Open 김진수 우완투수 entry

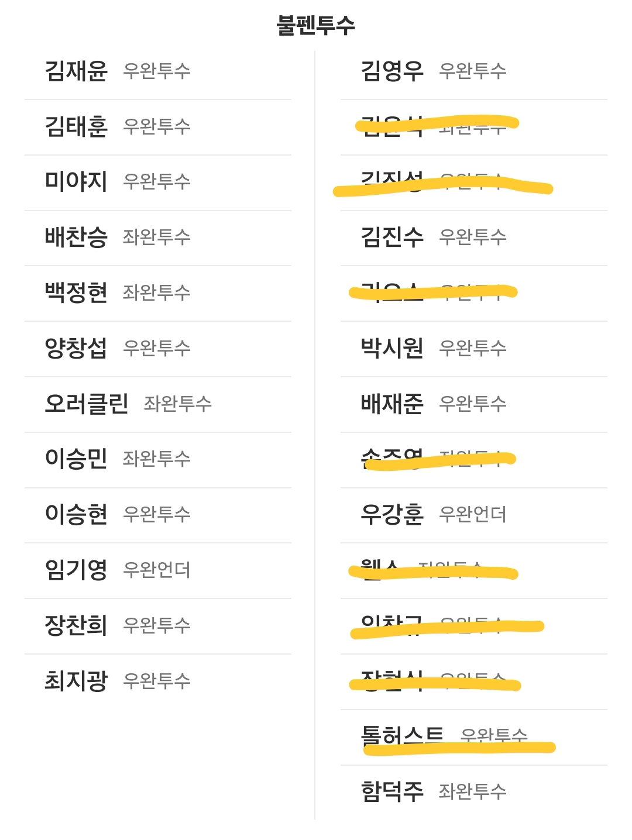[x=474, y=237]
